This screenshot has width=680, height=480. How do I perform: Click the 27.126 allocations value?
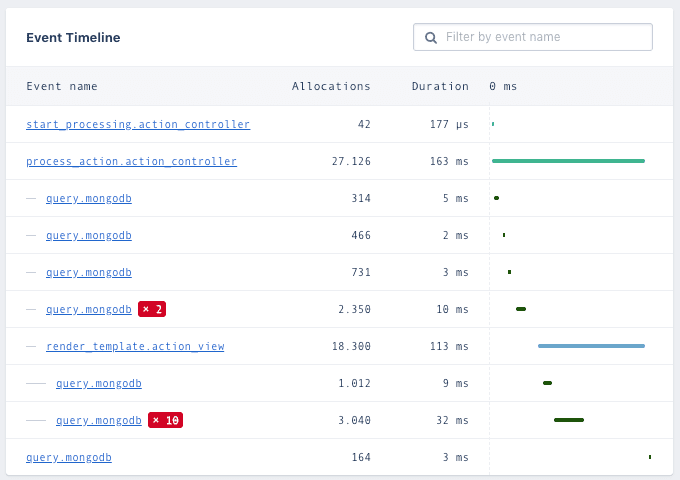351,161
